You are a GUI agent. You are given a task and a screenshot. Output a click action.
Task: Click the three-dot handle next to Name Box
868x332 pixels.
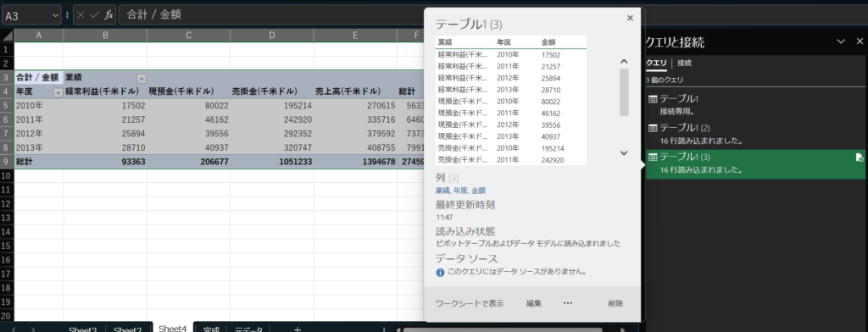pos(67,15)
